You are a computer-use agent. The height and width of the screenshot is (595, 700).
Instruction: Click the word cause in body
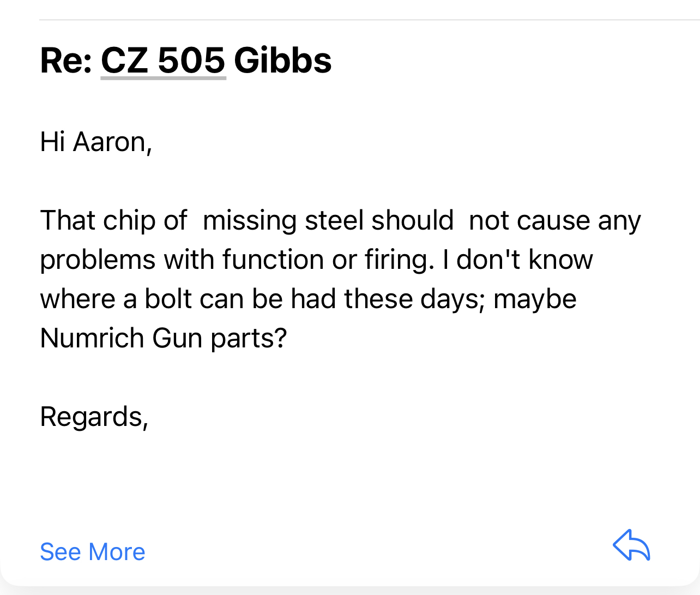pos(553,221)
